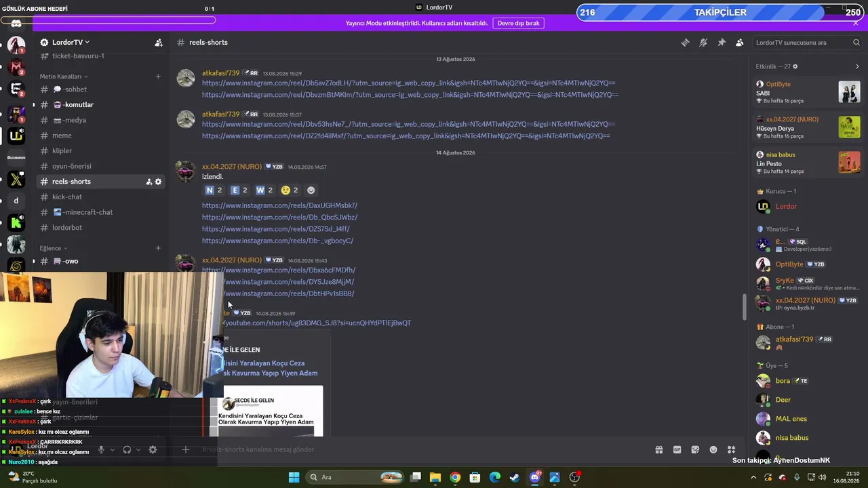Open the YouTube shorts link

click(317, 323)
